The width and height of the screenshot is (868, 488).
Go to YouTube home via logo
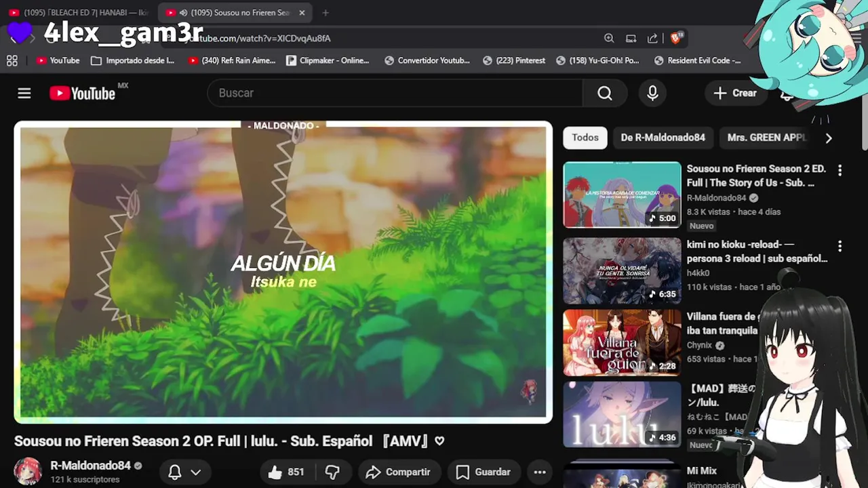[83, 94]
